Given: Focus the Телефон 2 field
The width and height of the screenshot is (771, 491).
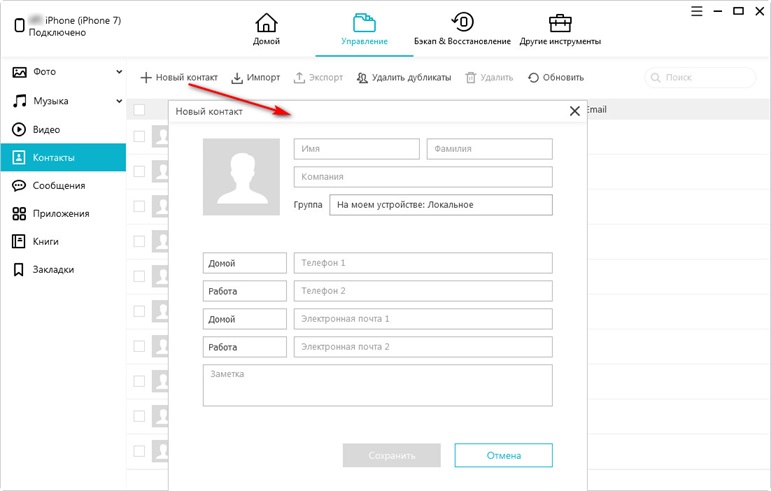Looking at the screenshot, I should pyautogui.click(x=423, y=291).
